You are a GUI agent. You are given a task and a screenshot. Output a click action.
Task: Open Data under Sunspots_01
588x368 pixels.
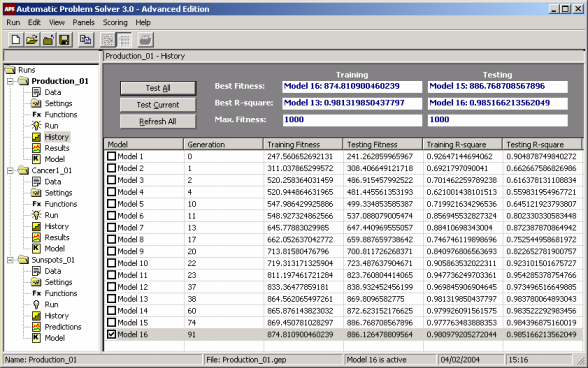(52, 271)
